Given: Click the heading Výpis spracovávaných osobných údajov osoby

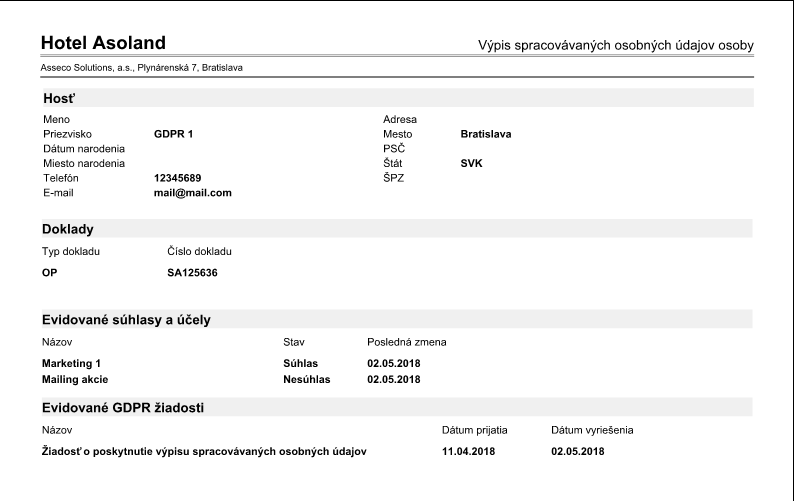Looking at the screenshot, I should click(x=615, y=46).
